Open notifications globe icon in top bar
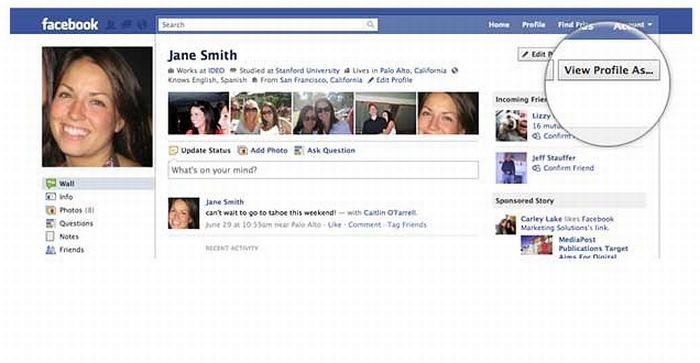Image resolution: width=700 pixels, height=363 pixels. click(x=142, y=25)
